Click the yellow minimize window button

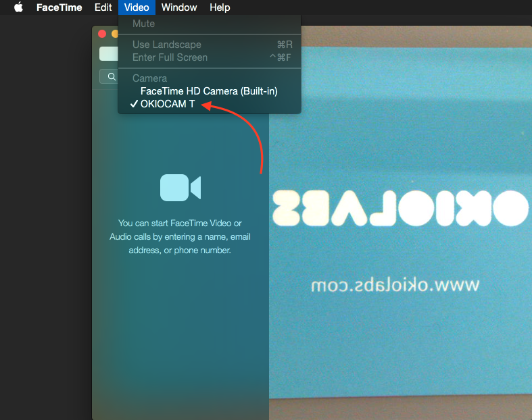pyautogui.click(x=115, y=34)
